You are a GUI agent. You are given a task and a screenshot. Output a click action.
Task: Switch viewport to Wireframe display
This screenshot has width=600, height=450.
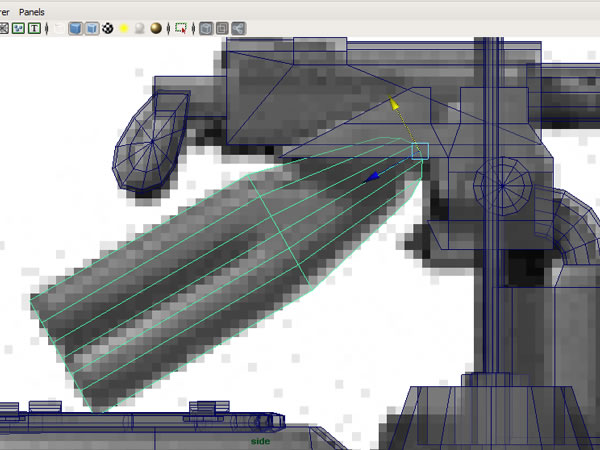tap(59, 28)
